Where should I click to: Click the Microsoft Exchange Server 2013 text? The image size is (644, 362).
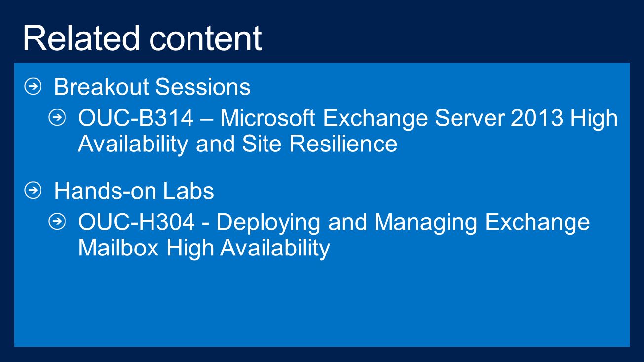tap(391, 118)
